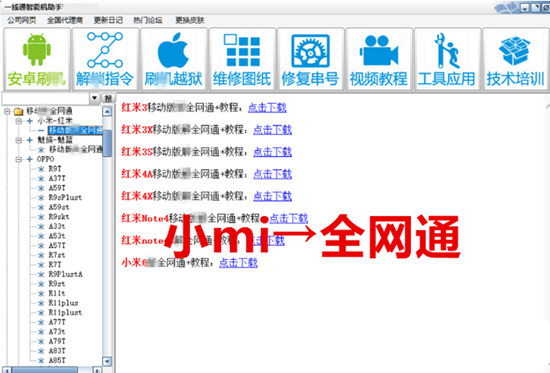
Task: Select A83T in the OPPO list
Action: click(57, 351)
